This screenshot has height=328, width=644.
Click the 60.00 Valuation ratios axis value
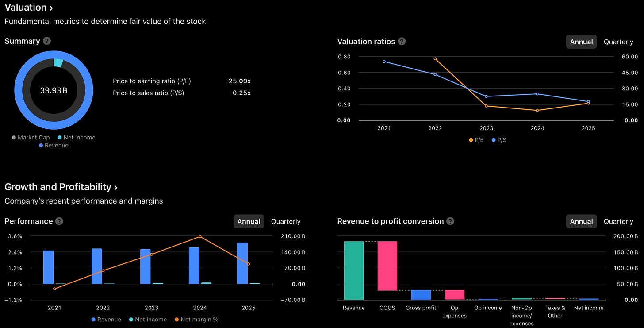[630, 57]
